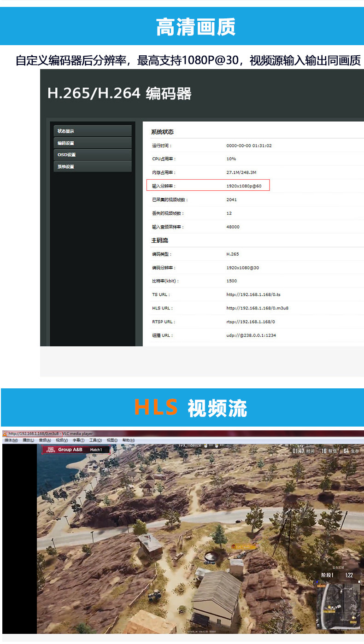This screenshot has height=644, width=364.
Task: Click the Group A&B Match 1 banner
Action: click(x=76, y=450)
